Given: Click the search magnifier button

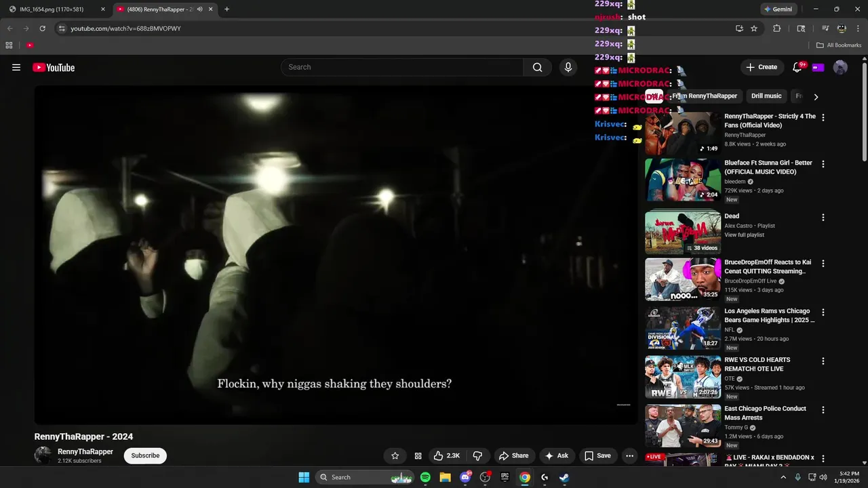Looking at the screenshot, I should pyautogui.click(x=537, y=67).
